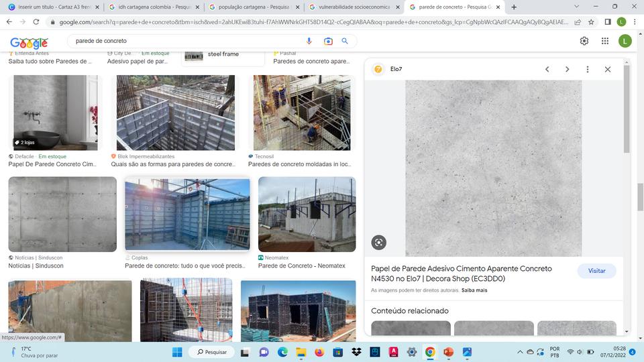Open the 'Saiba mais' copyright link
Viewport: 644px width, 362px height.
point(474,290)
